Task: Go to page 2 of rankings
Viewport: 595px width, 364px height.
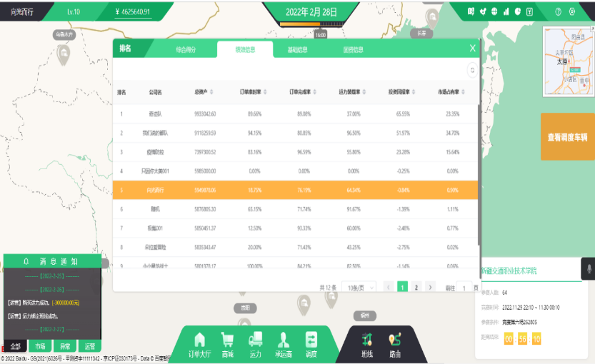Action: coord(416,287)
